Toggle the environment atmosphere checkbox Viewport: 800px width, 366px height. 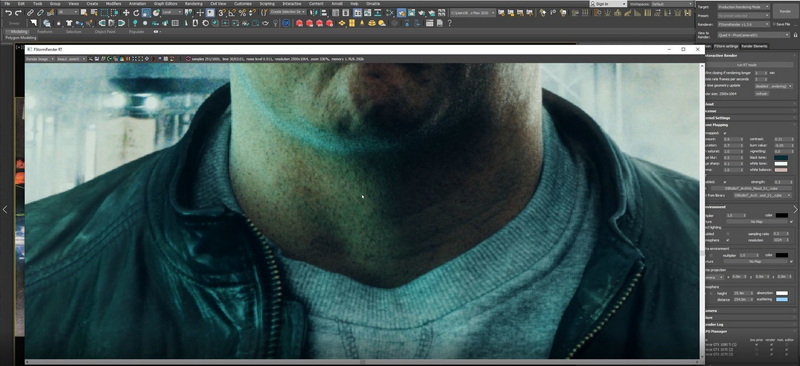(728, 240)
